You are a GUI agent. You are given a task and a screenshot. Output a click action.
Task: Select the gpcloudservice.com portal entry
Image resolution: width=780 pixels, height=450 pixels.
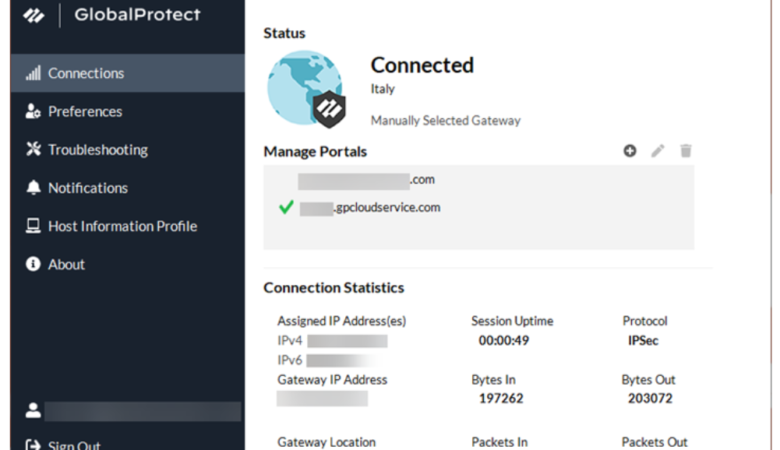coord(370,208)
